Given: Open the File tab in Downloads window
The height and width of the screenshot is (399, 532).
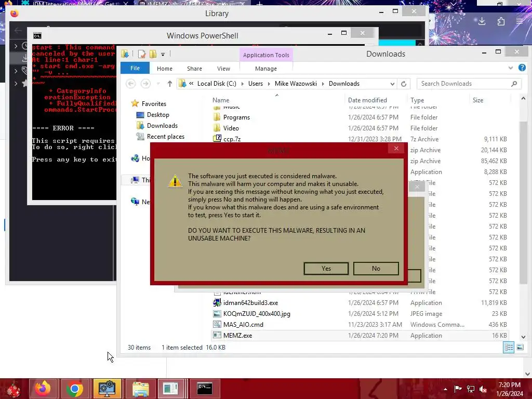Looking at the screenshot, I should (135, 68).
